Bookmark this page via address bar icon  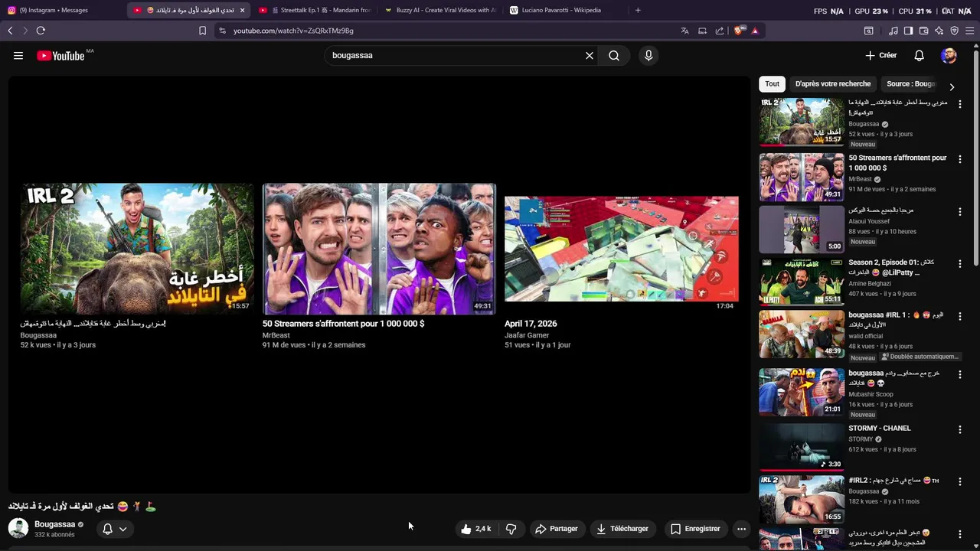(202, 31)
